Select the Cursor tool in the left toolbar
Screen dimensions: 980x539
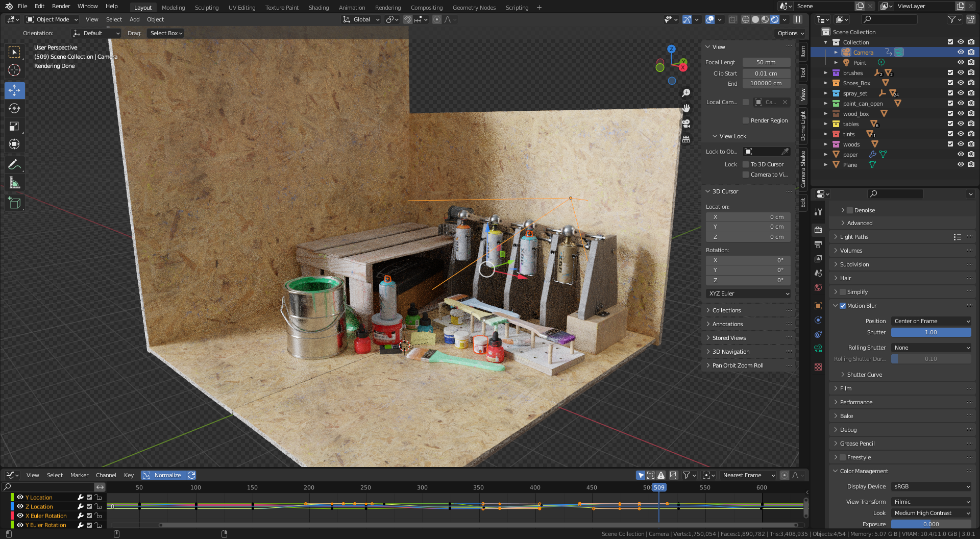(14, 70)
